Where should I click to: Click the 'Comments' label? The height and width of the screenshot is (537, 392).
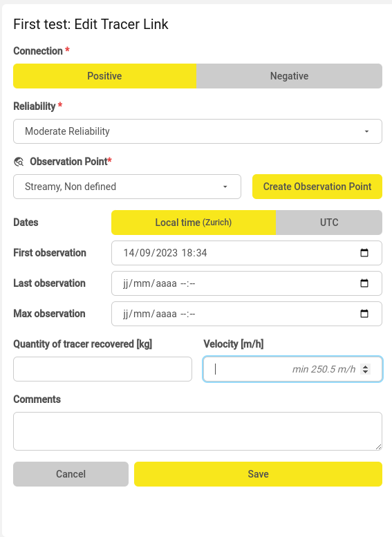point(37,399)
